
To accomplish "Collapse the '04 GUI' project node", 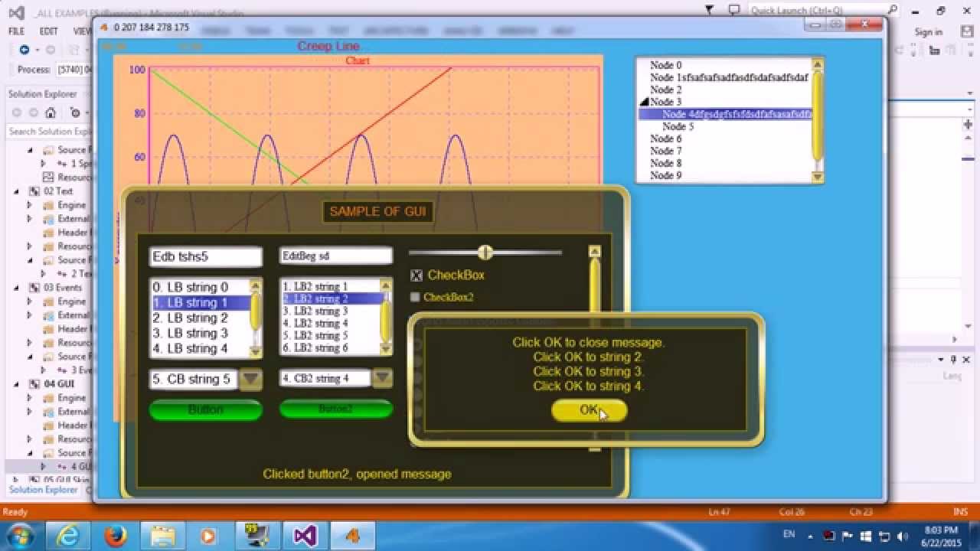I will click(17, 384).
